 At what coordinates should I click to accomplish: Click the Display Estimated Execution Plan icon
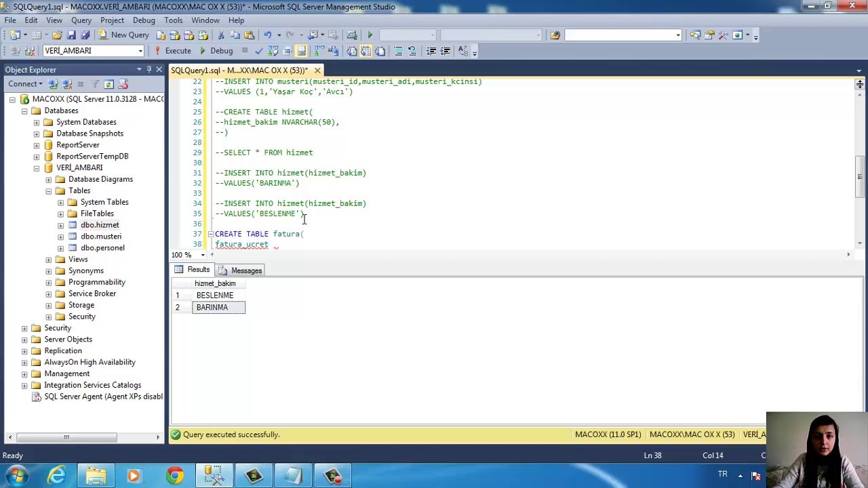tap(273, 51)
